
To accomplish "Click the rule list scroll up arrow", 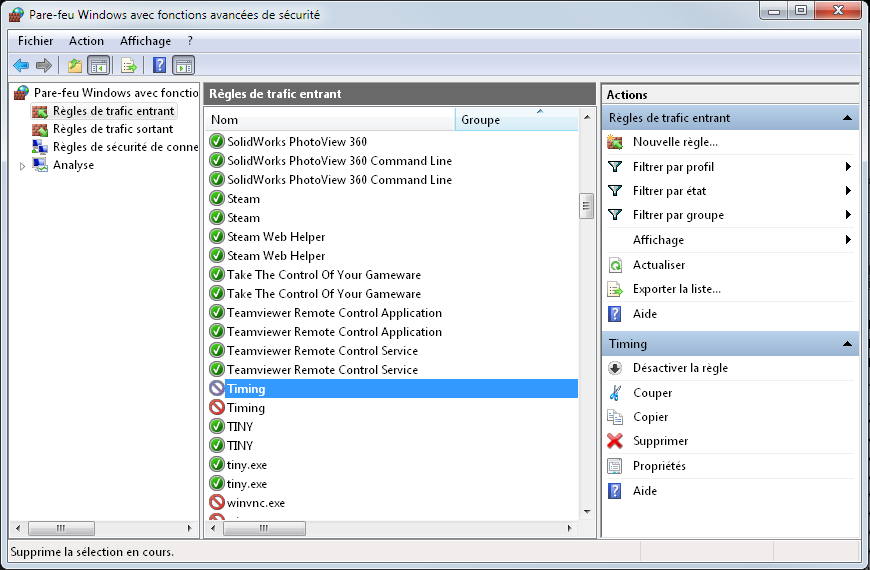I will pyautogui.click(x=587, y=118).
